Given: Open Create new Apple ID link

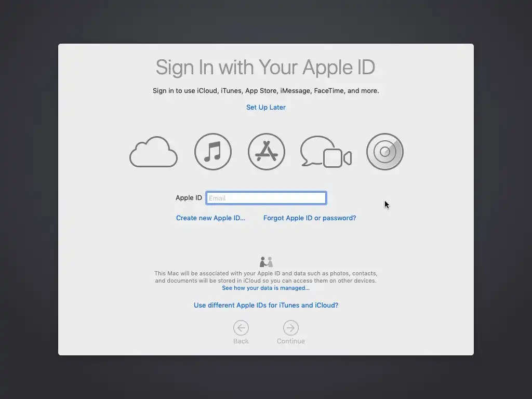Looking at the screenshot, I should pos(210,218).
